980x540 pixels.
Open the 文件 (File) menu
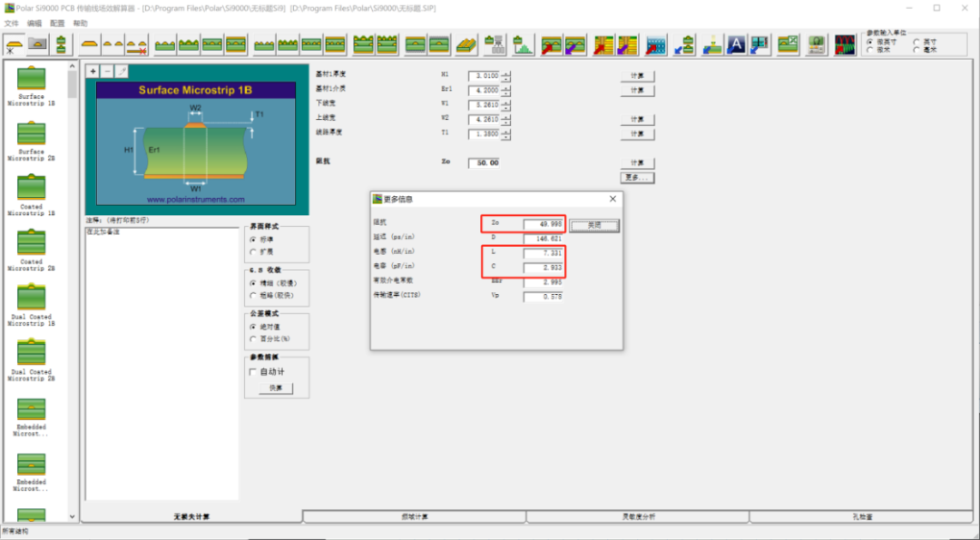pos(11,23)
